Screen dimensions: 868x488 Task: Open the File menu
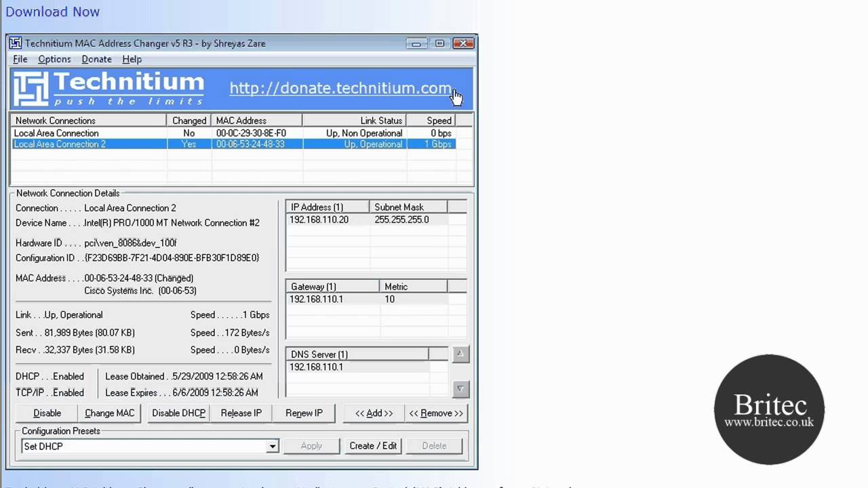20,60
